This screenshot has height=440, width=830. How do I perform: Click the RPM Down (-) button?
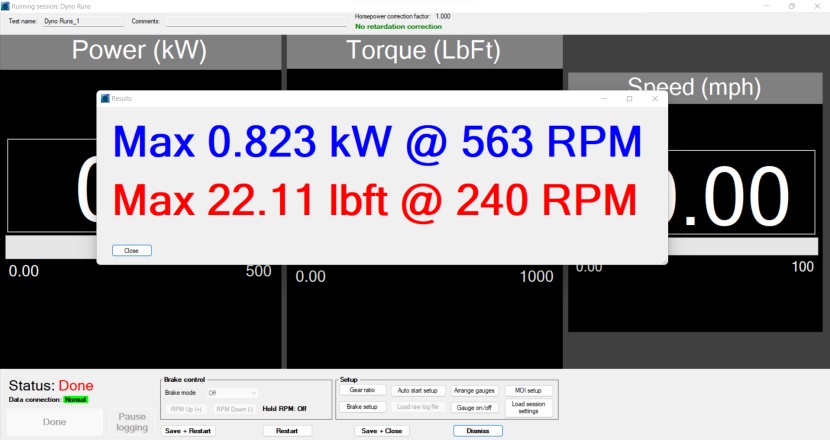click(234, 409)
